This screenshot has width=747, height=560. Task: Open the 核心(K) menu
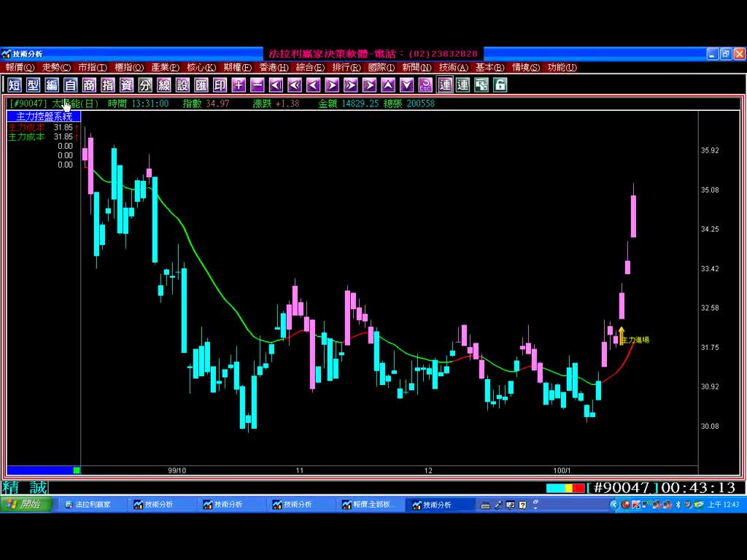tap(201, 68)
